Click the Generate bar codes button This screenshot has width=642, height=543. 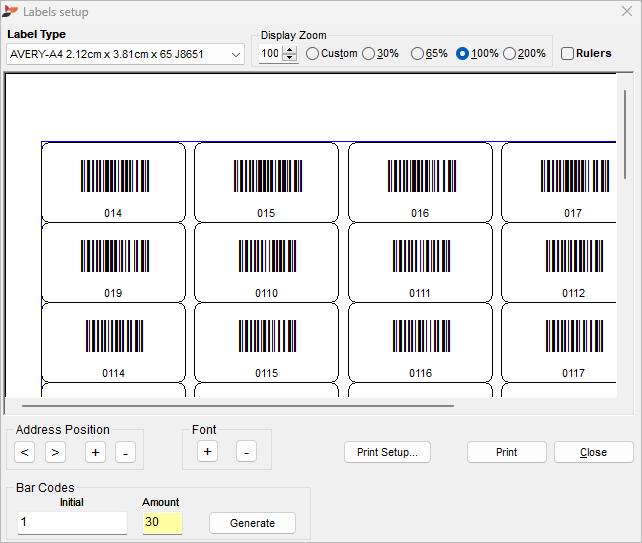[x=252, y=523]
